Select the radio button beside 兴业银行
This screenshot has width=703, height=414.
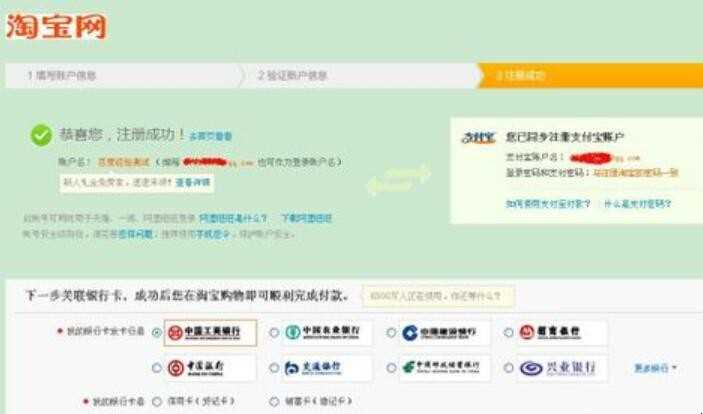pyautogui.click(x=508, y=368)
